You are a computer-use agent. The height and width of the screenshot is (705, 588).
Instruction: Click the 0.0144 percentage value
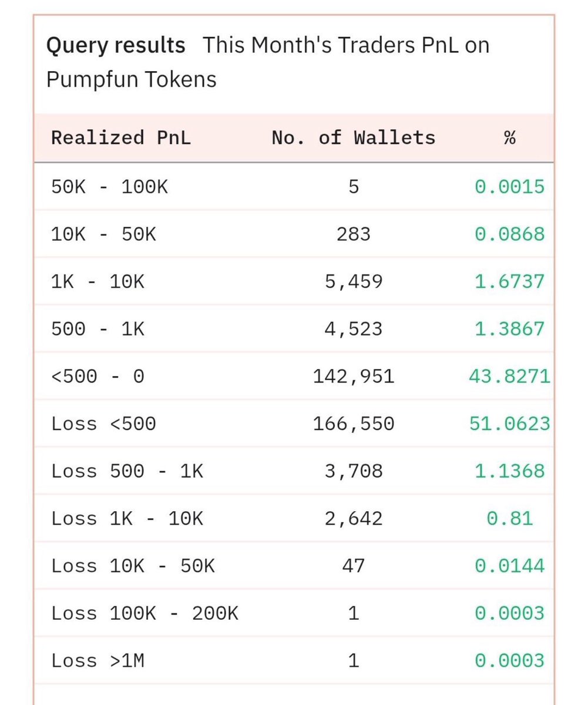coord(509,566)
